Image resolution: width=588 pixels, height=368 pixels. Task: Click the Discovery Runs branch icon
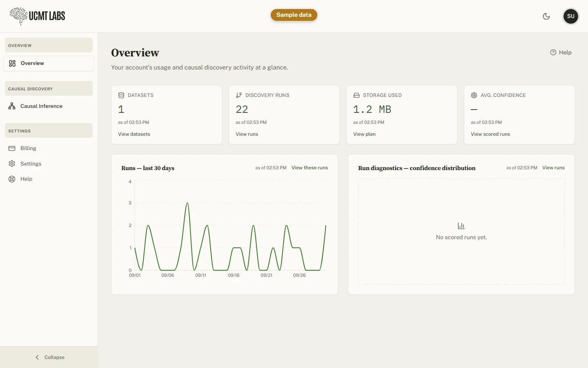coord(239,95)
